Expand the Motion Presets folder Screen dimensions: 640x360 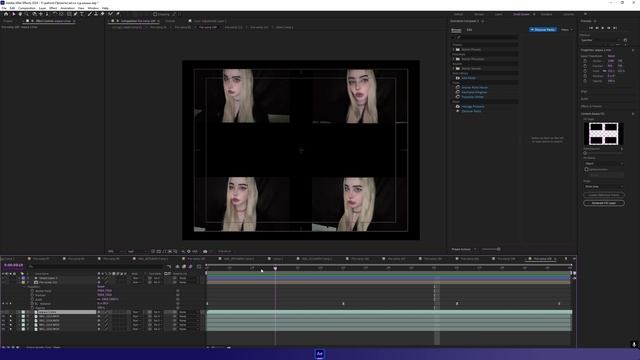pyautogui.click(x=453, y=59)
